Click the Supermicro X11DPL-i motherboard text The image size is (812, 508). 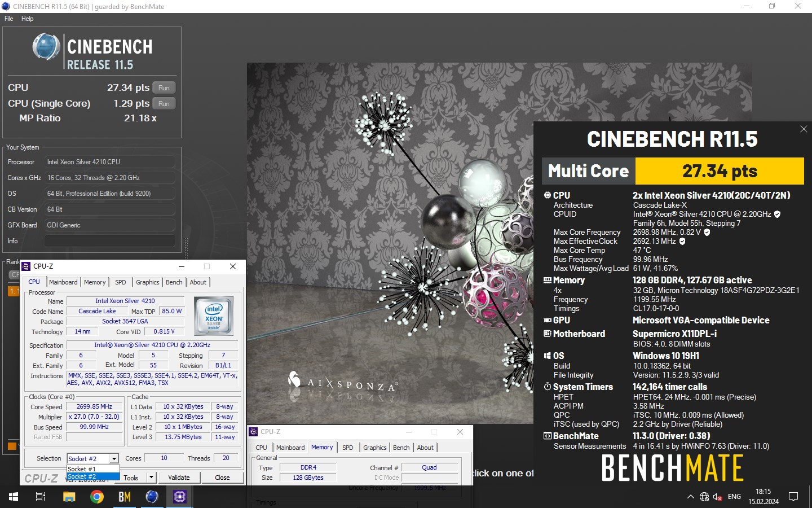674,334
